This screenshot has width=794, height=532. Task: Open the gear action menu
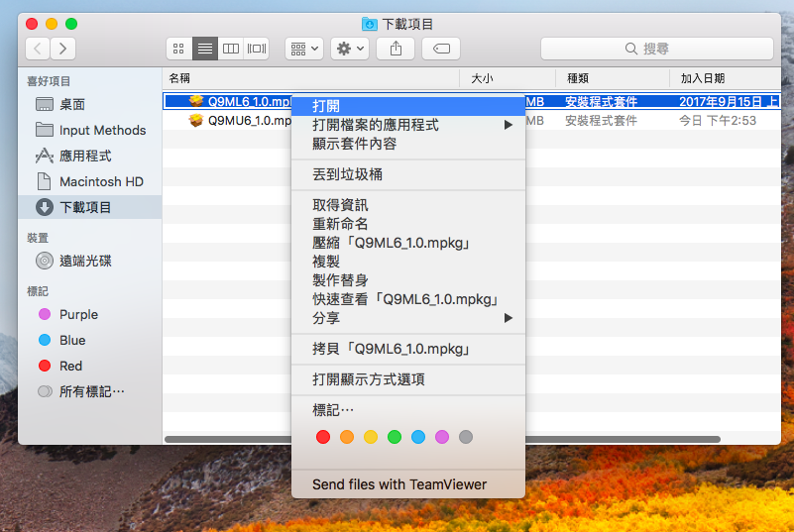pyautogui.click(x=350, y=49)
